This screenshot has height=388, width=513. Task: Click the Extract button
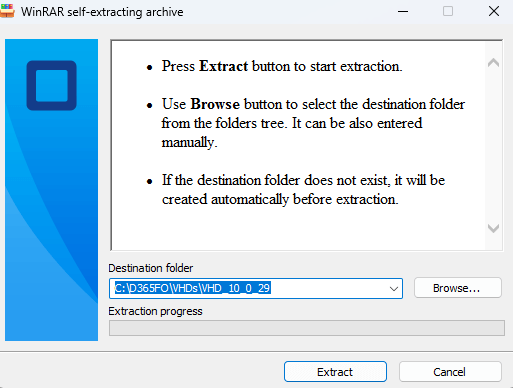[x=335, y=372]
